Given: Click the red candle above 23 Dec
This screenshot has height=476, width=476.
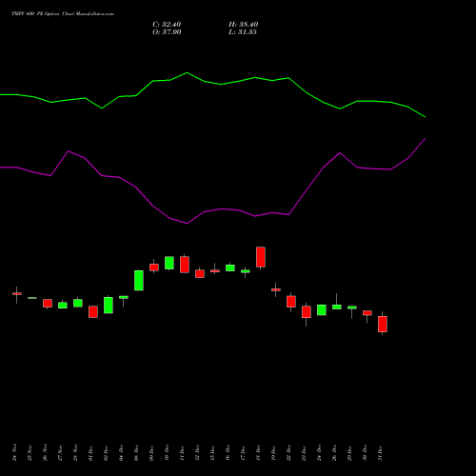Looking at the screenshot, I should [307, 312].
